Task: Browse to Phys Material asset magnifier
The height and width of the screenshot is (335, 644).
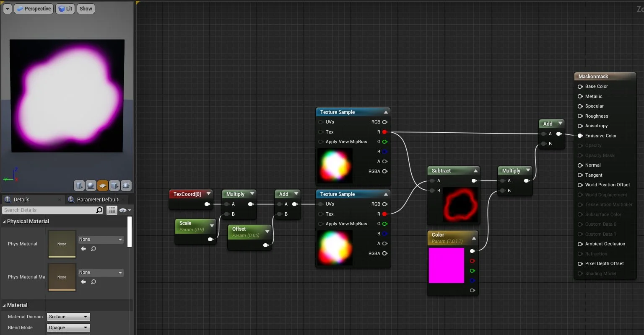Action: [x=93, y=249]
